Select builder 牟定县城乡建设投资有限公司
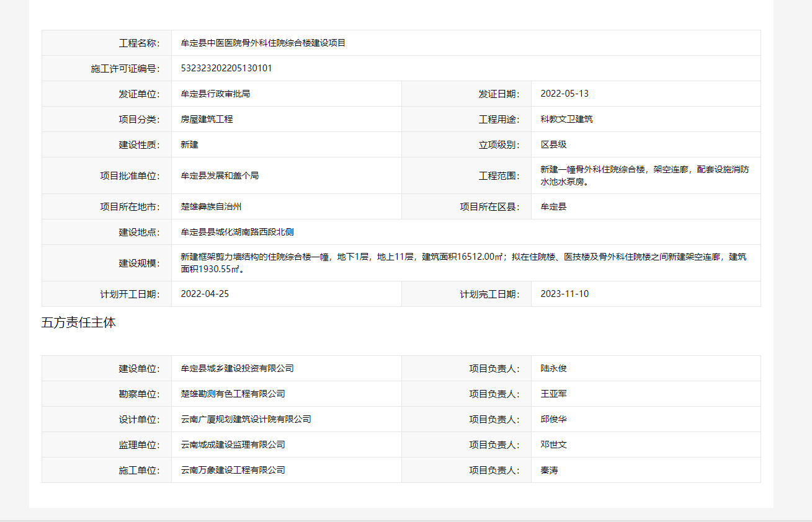Screen dimensions: 812x522 [x=237, y=368]
